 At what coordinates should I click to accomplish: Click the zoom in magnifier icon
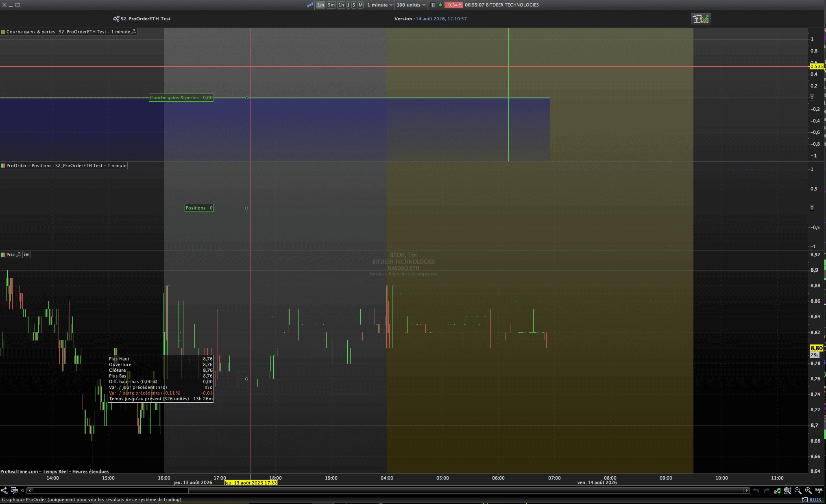coord(809,491)
